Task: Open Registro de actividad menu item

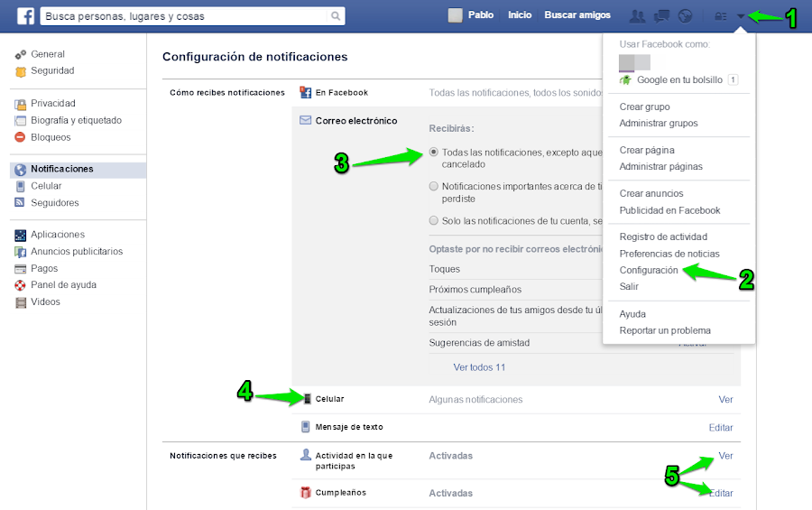Action: click(663, 236)
